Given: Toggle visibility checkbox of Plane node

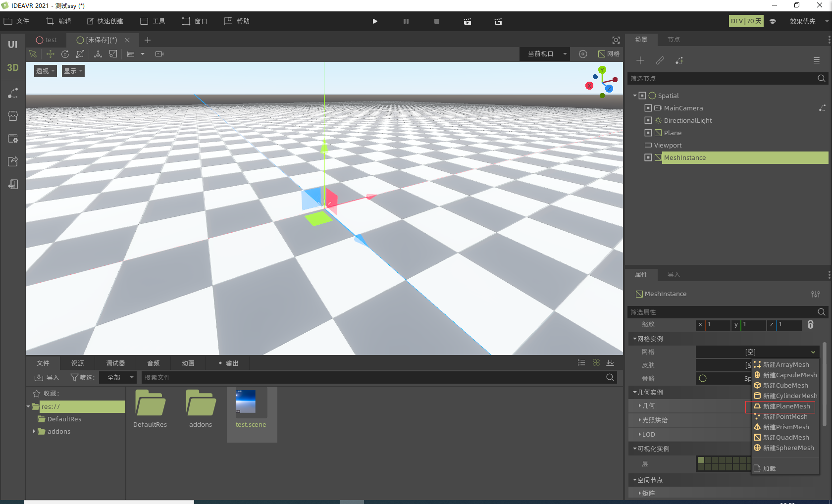Looking at the screenshot, I should click(x=648, y=133).
